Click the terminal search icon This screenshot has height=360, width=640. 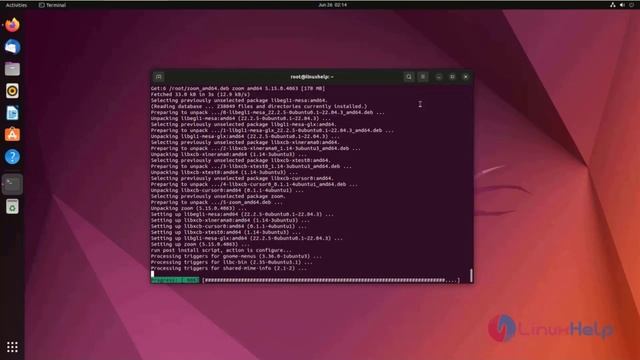pyautogui.click(x=409, y=77)
